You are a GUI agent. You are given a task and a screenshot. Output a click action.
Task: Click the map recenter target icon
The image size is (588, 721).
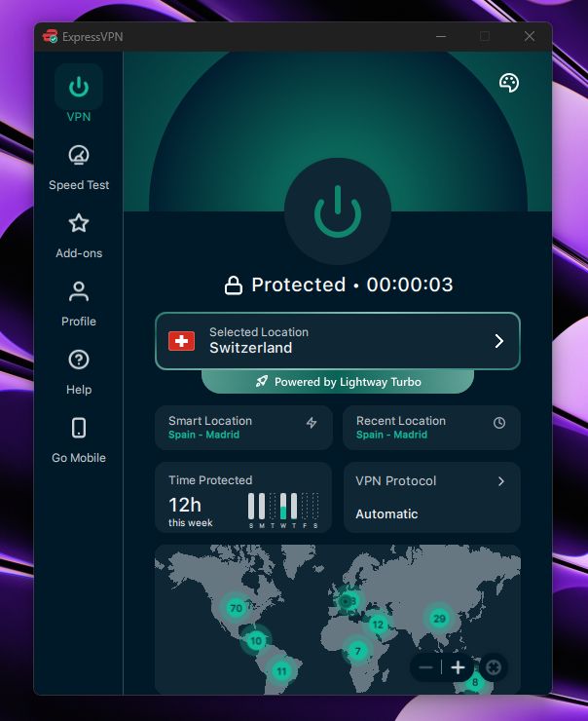(x=494, y=667)
